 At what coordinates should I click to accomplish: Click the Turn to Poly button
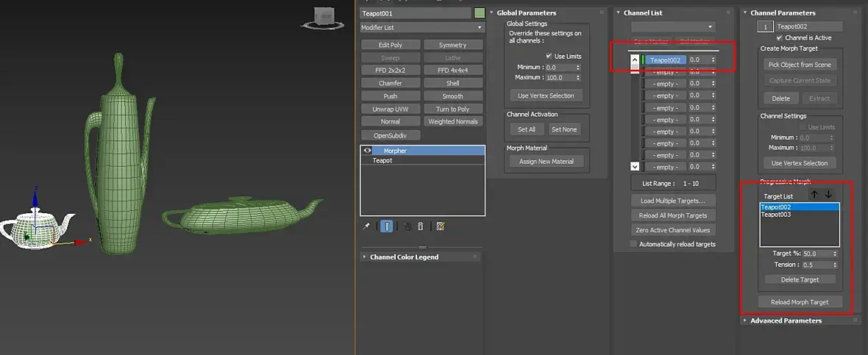pos(453,109)
